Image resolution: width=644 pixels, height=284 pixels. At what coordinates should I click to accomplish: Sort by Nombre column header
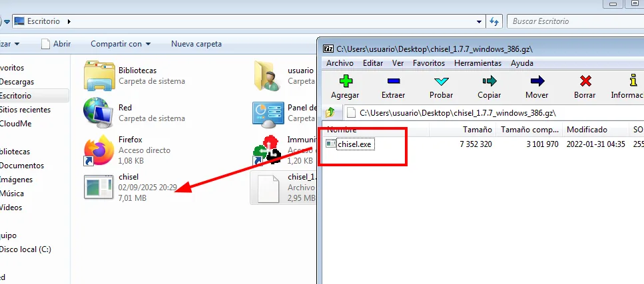(376, 130)
